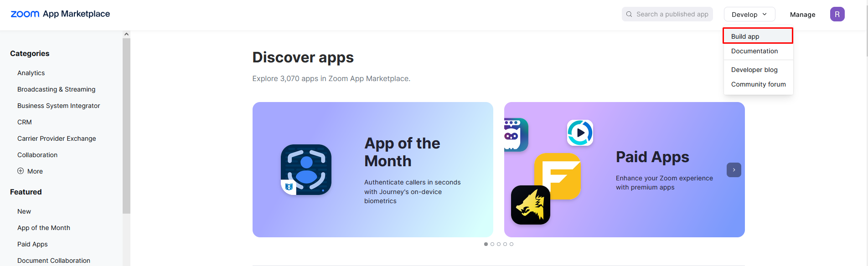Open Community forum menu entry

coord(758,84)
